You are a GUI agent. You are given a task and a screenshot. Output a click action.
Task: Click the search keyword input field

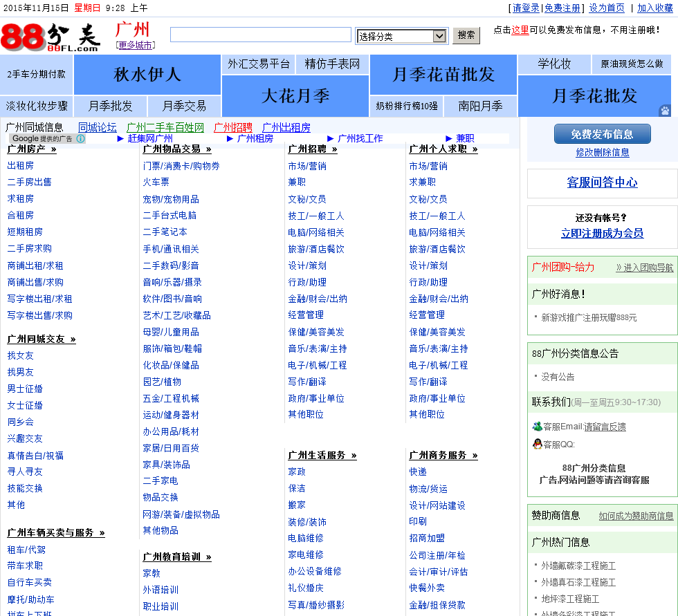click(x=260, y=35)
